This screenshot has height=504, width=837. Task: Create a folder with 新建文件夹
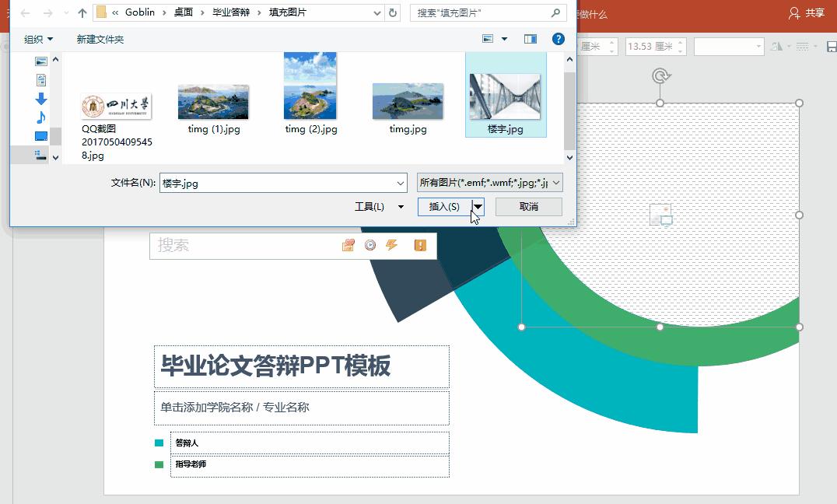pos(100,39)
